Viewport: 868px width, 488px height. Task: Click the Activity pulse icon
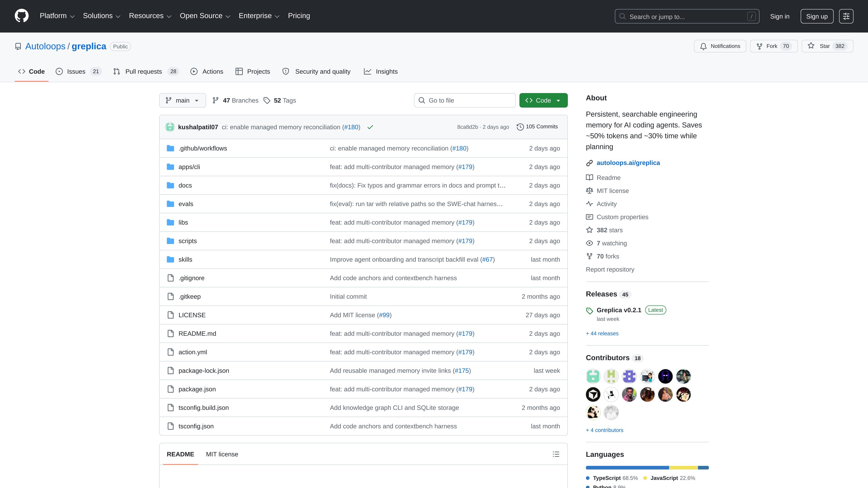pos(589,204)
